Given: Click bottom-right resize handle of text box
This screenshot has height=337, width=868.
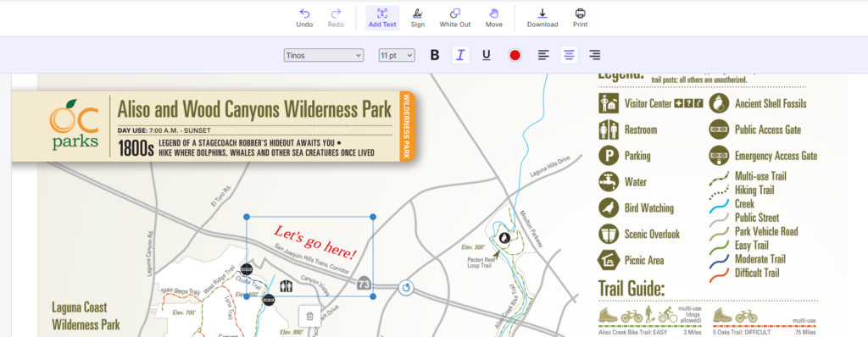Looking at the screenshot, I should pyautogui.click(x=373, y=296).
